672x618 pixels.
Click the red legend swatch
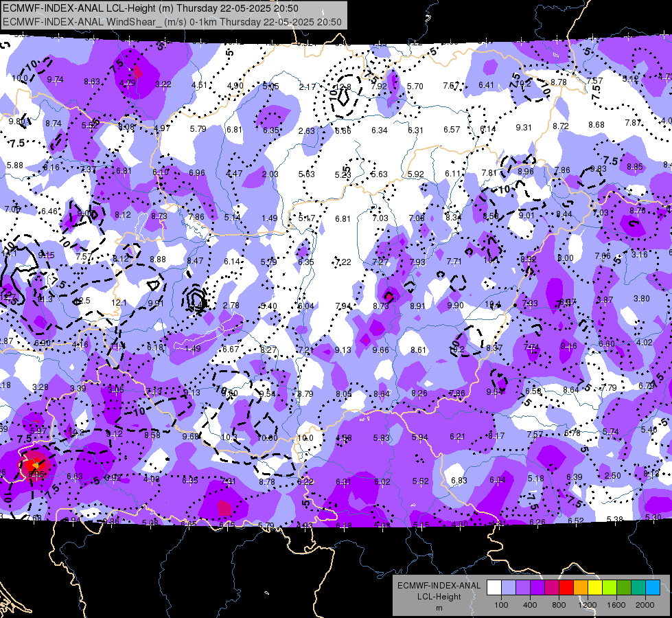point(566,587)
